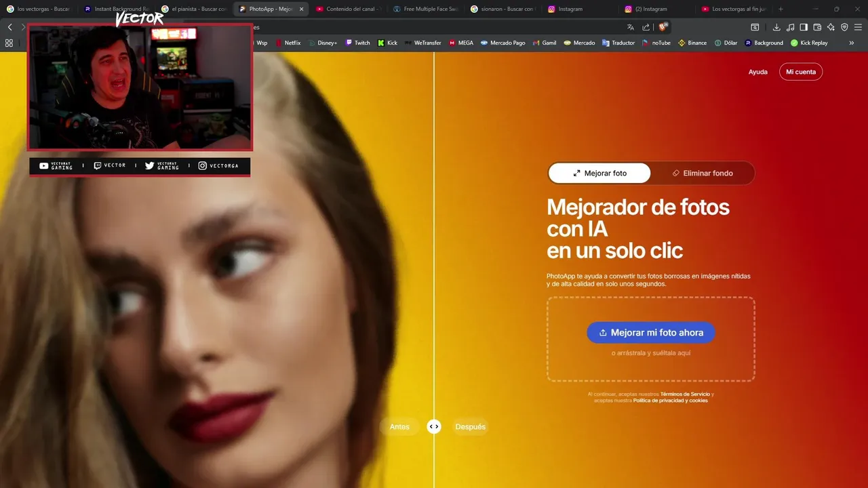868x488 pixels.
Task: Open the Brave Wallet icon
Action: 817,27
